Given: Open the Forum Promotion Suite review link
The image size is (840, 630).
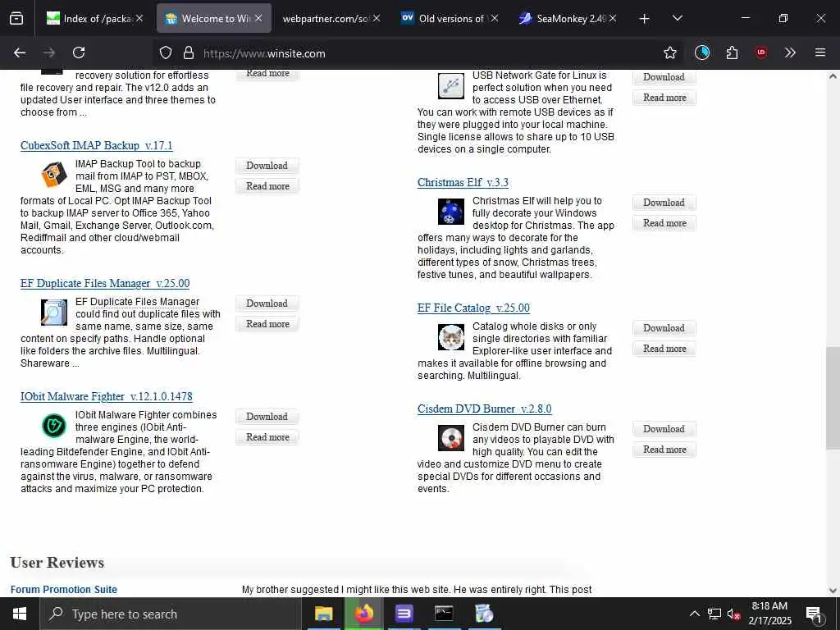Looking at the screenshot, I should pos(64,589).
